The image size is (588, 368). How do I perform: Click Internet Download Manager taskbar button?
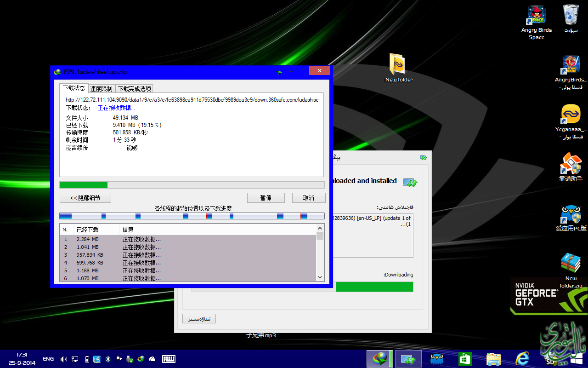pyautogui.click(x=380, y=359)
